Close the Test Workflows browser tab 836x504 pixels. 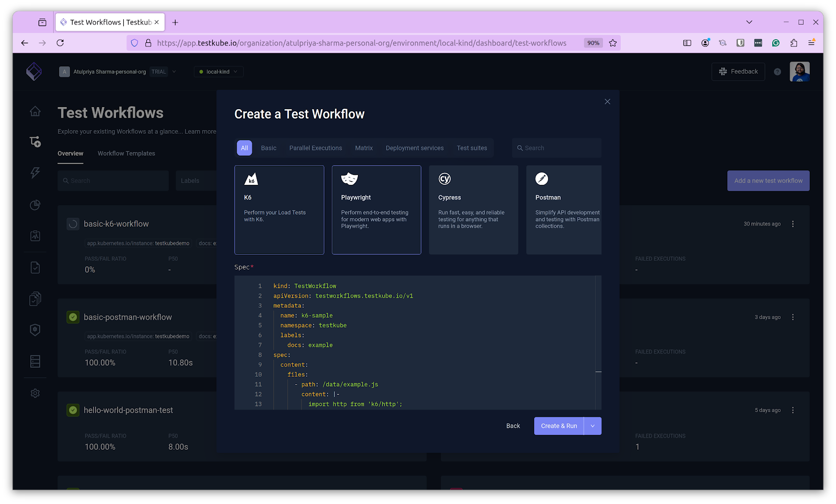click(x=156, y=22)
